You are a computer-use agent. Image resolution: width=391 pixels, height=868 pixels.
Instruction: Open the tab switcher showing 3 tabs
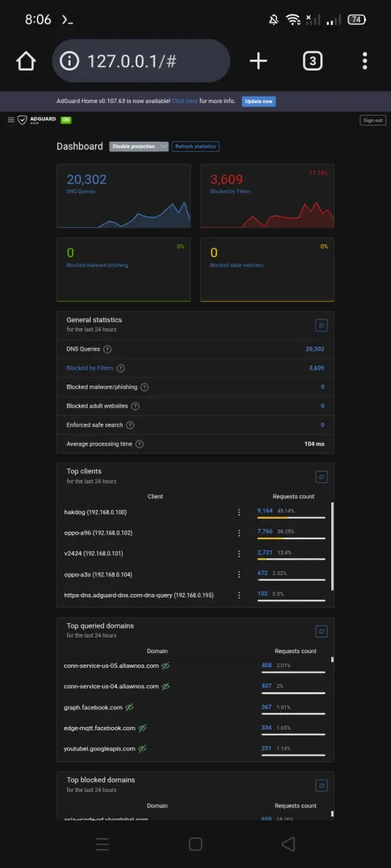pos(312,61)
